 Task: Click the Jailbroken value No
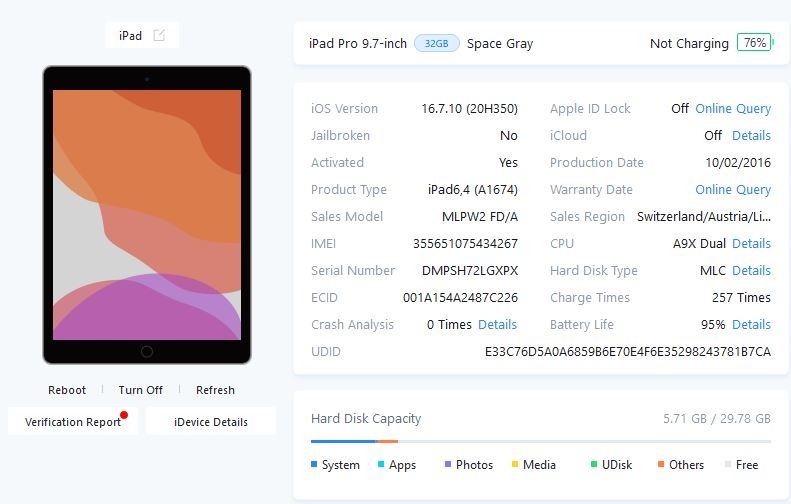(508, 135)
